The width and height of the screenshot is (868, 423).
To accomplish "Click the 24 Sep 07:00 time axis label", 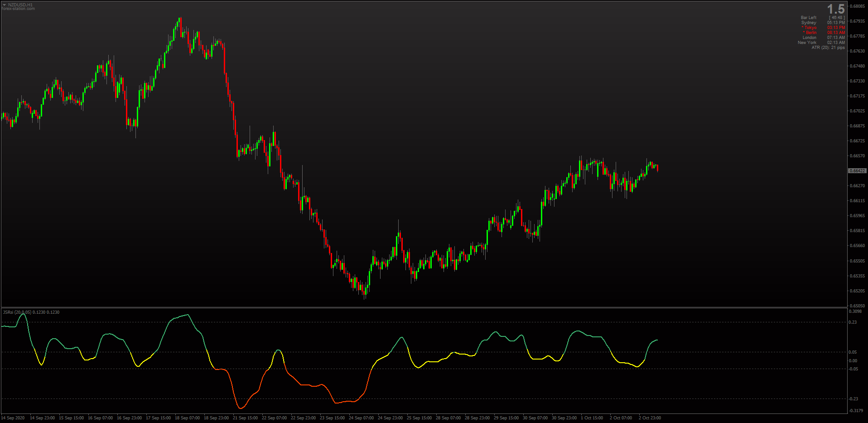I will 361,418.
